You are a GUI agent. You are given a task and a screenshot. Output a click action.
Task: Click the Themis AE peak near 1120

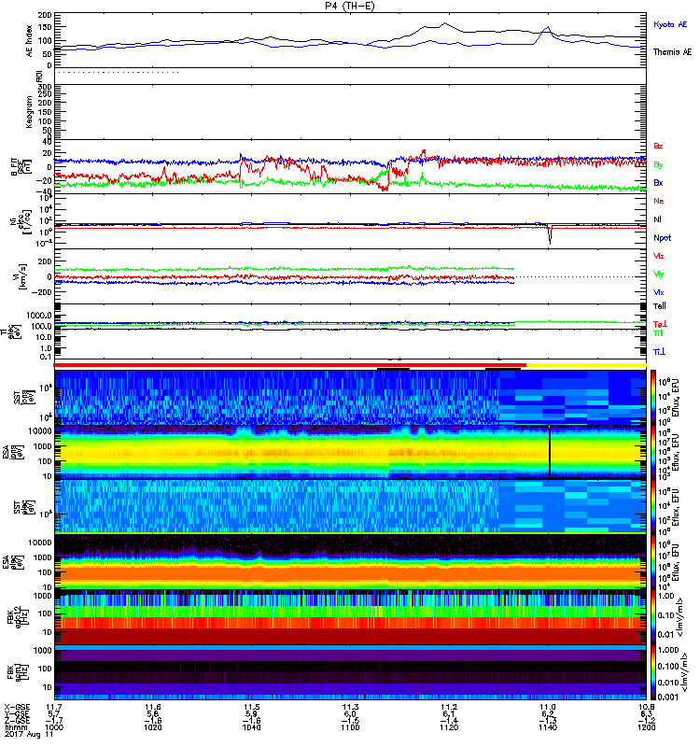pyautogui.click(x=445, y=23)
